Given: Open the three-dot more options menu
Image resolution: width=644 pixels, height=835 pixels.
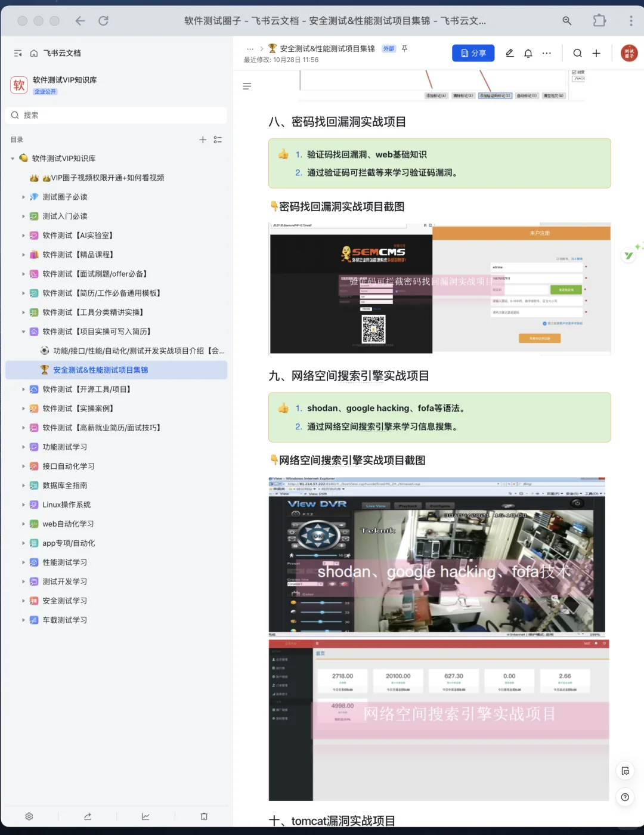Looking at the screenshot, I should pos(547,53).
